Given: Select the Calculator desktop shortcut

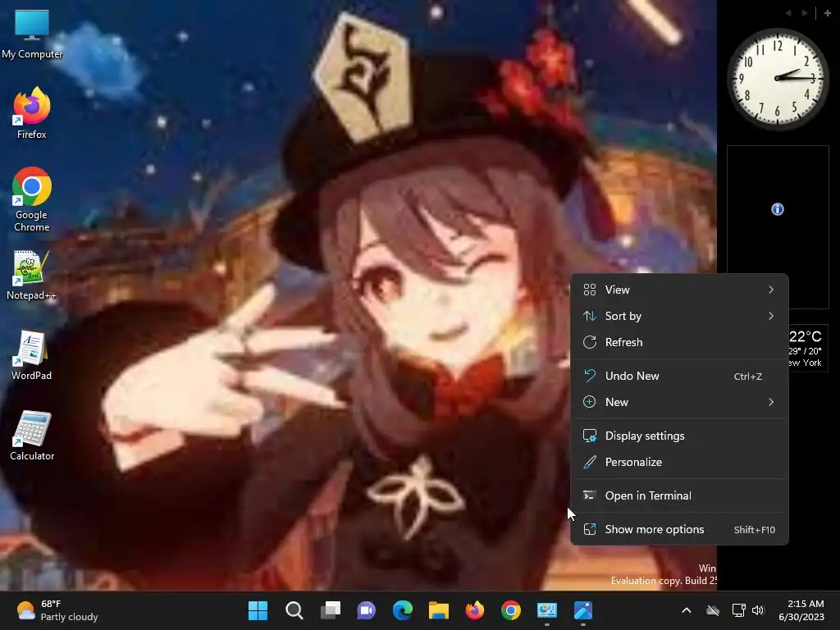Looking at the screenshot, I should [32, 436].
